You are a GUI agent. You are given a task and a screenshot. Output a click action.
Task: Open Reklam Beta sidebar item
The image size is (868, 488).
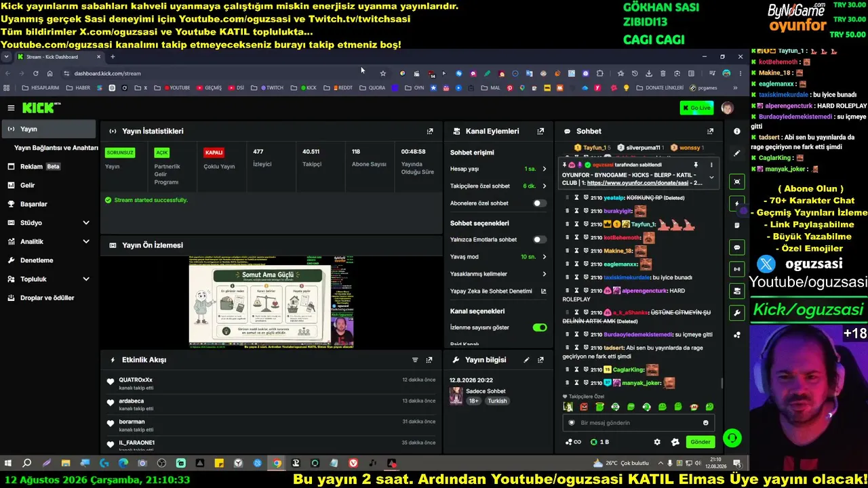[x=49, y=167]
